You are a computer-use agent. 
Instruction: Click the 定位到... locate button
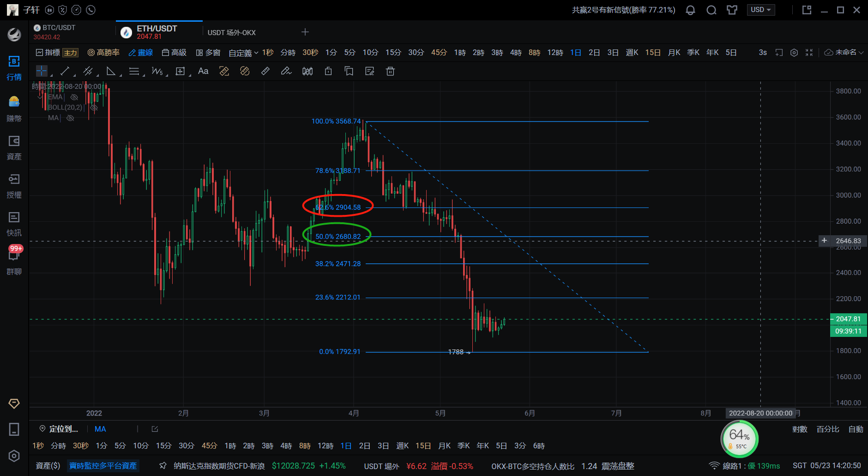tap(59, 429)
